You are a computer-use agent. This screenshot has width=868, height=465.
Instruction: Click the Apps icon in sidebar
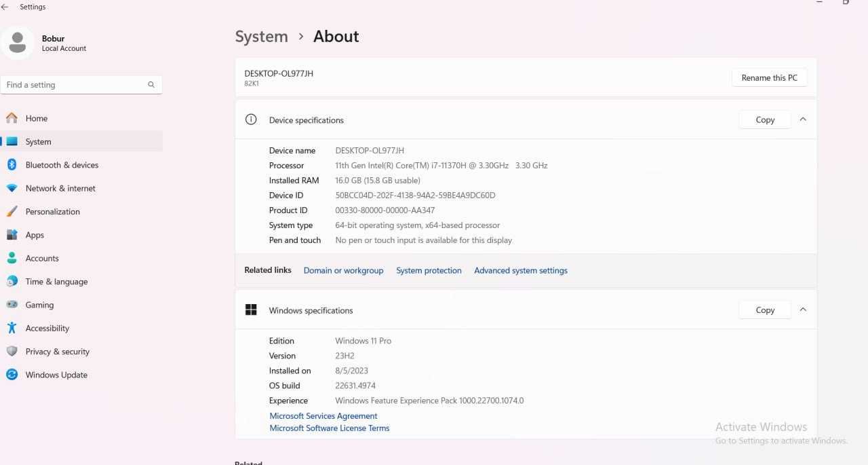pos(12,235)
